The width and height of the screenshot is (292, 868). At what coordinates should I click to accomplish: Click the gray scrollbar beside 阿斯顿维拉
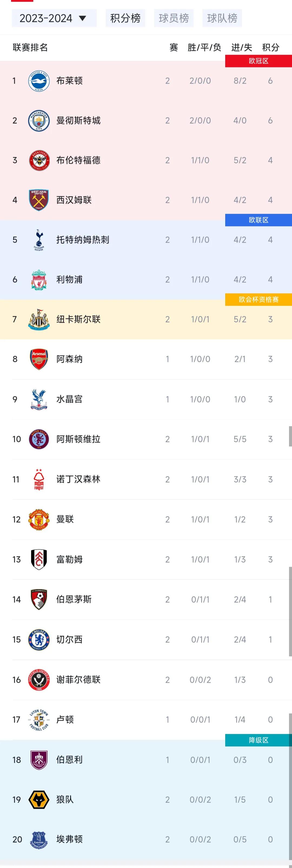[290, 436]
